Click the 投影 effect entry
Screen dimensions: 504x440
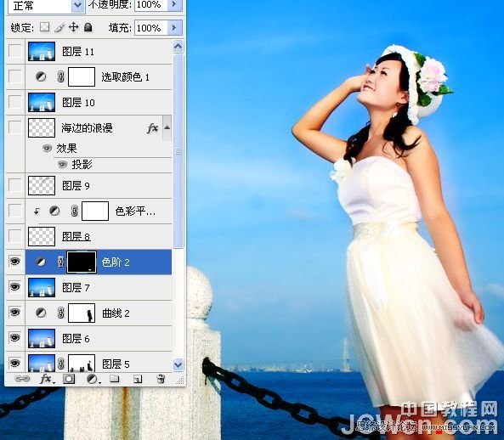tap(82, 165)
